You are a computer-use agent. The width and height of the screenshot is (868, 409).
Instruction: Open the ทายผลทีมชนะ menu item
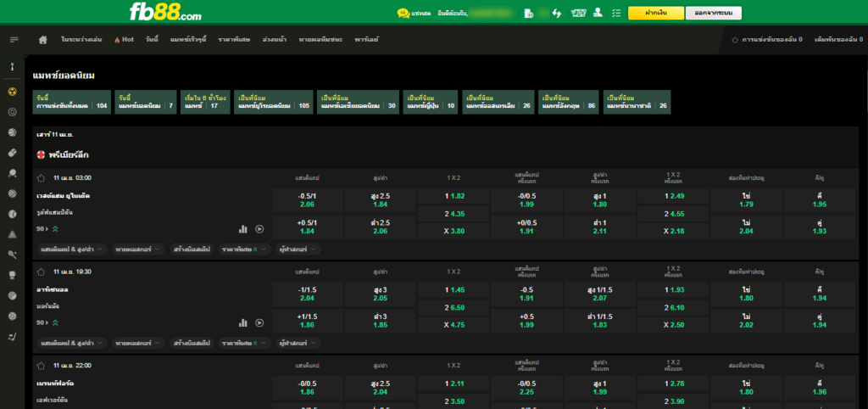coord(320,39)
